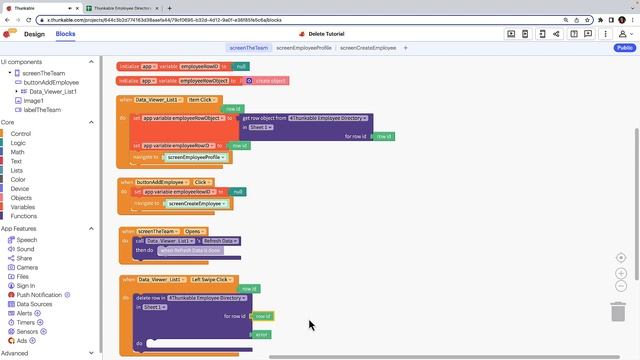The width and height of the screenshot is (640, 360).
Task: Open the Device blocks category
Action: coord(20,189)
